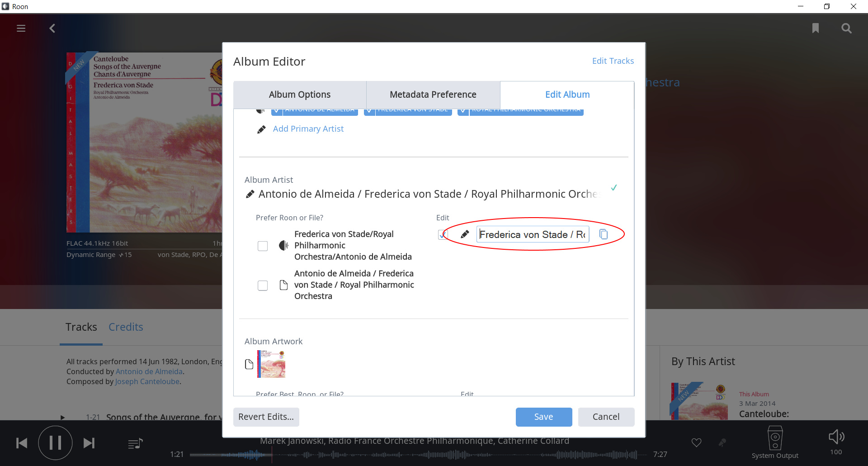Select the Edit Album tab
This screenshot has height=466, width=868.
(x=567, y=95)
